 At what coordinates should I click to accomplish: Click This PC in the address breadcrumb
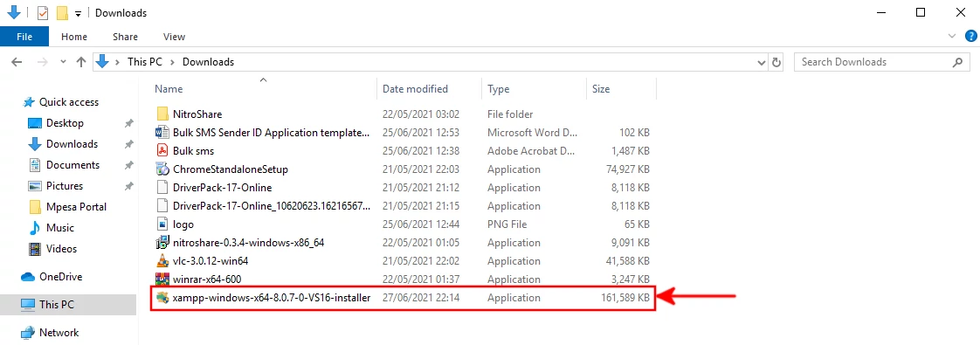click(x=145, y=62)
